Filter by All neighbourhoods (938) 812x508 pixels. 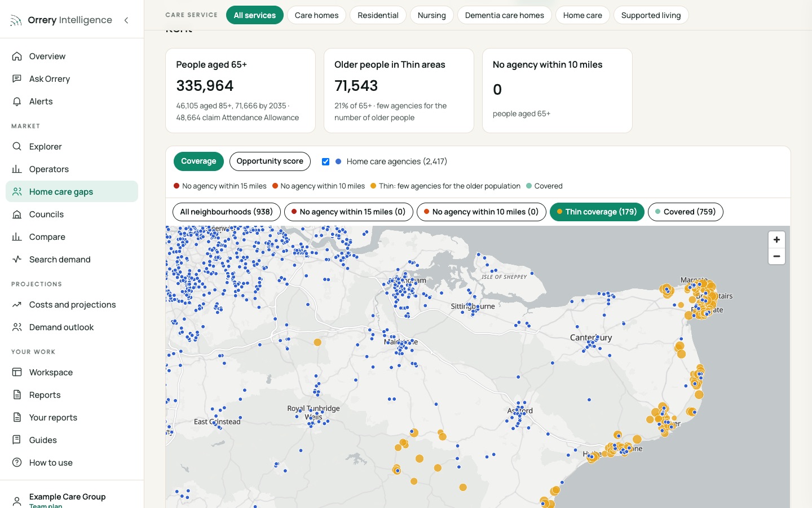227,212
